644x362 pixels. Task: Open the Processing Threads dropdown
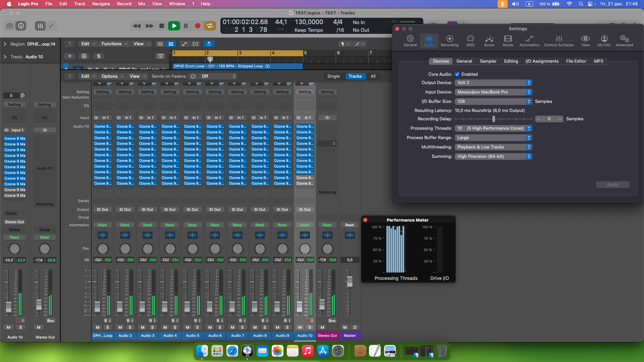493,128
